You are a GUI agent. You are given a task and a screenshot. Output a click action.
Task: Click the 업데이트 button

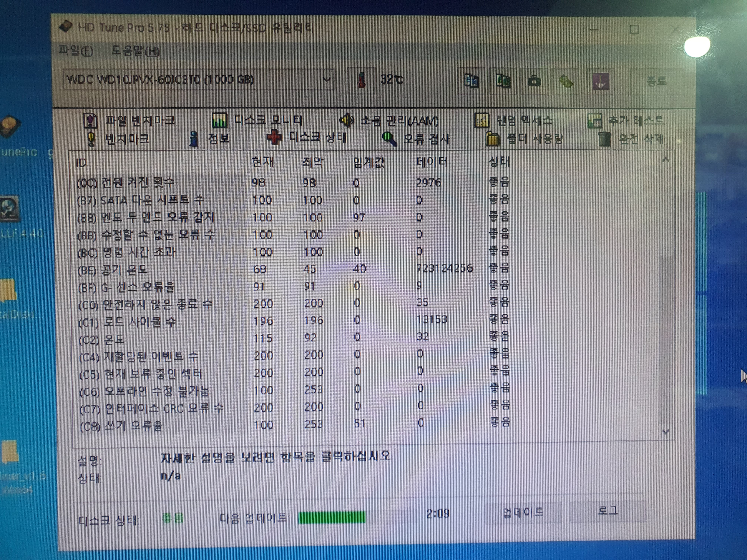click(x=523, y=512)
